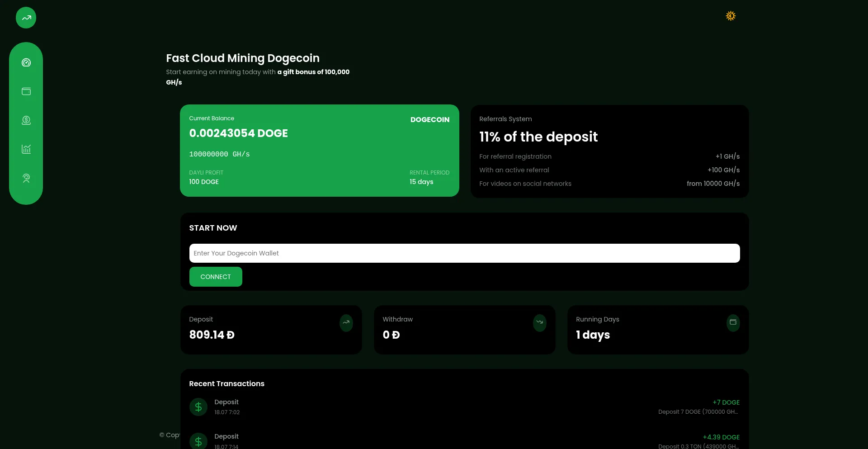868x449 pixels.
Task: Click the Fast Cloud Mining Dogecoin title
Action: click(x=243, y=58)
